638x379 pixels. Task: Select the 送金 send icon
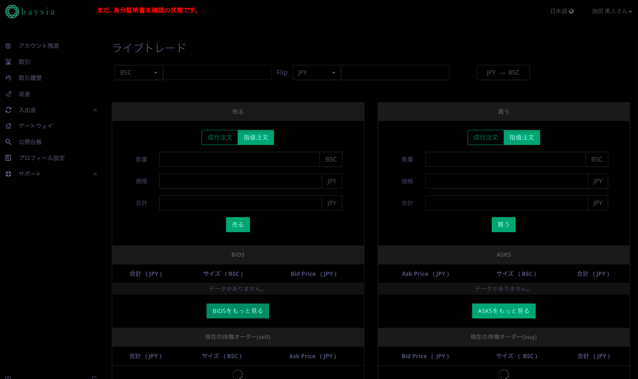[x=8, y=94]
